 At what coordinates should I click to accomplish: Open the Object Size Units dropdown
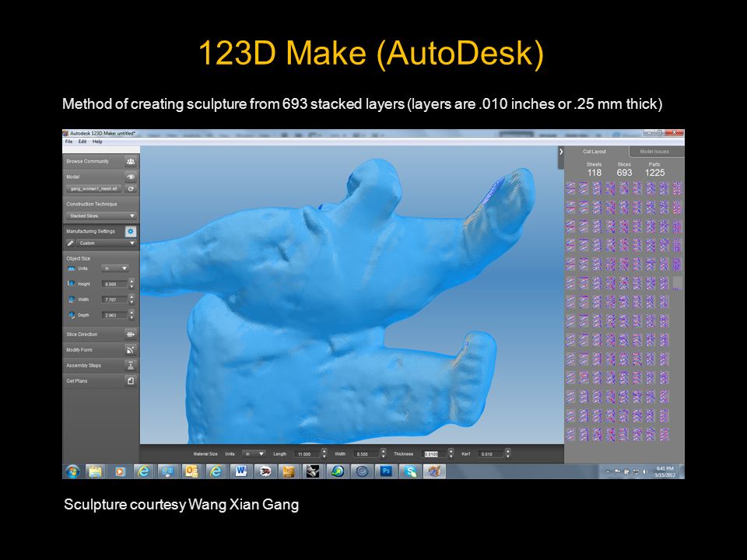pyautogui.click(x=115, y=268)
